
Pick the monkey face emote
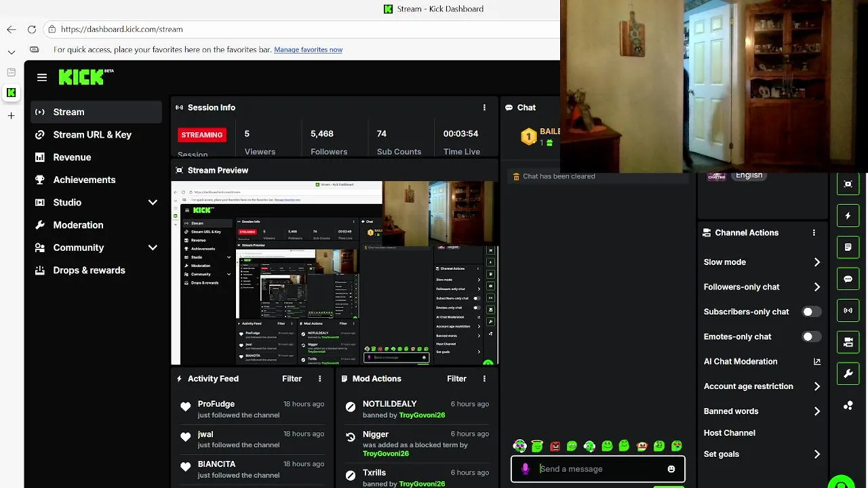click(x=642, y=446)
